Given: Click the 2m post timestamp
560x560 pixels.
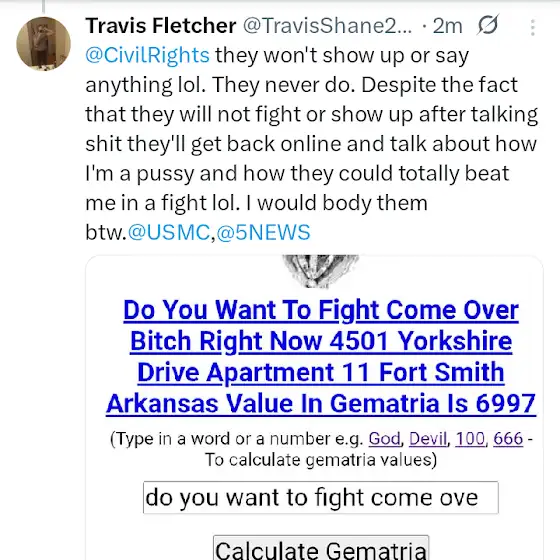Looking at the screenshot, I should pyautogui.click(x=448, y=26).
